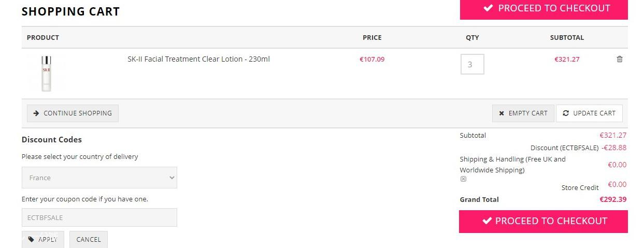Click the checkmark icon on the top checkout button
This screenshot has height=248, width=644.
[488, 8]
